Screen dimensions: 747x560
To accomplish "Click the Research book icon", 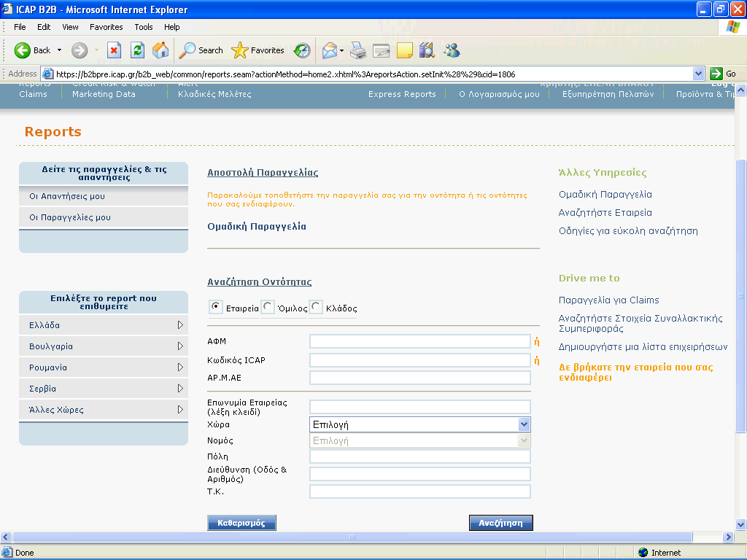I will (x=427, y=50).
